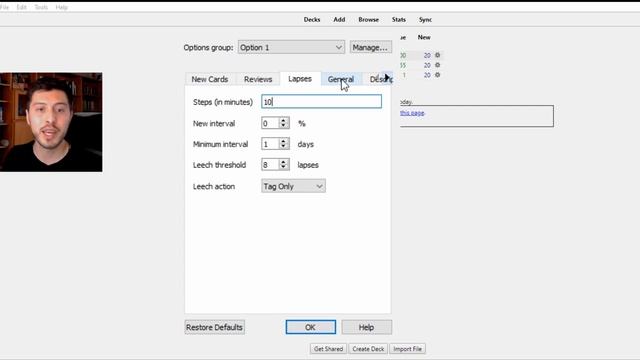
Task: Open the Options group dropdown
Action: (291, 47)
